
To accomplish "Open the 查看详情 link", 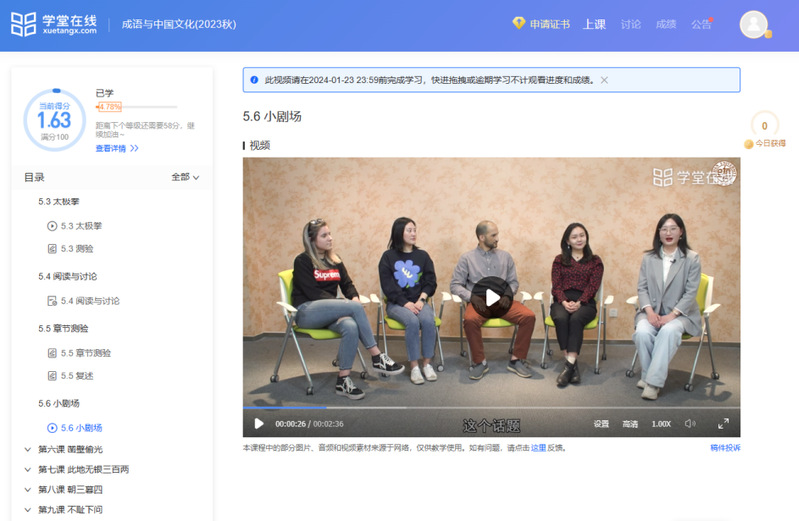I will 117,148.
